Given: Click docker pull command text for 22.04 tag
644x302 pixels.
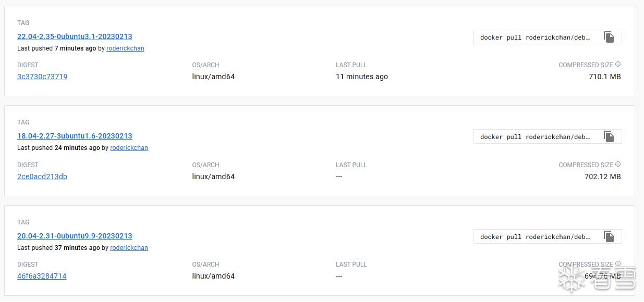Looking at the screenshot, I should tap(534, 37).
